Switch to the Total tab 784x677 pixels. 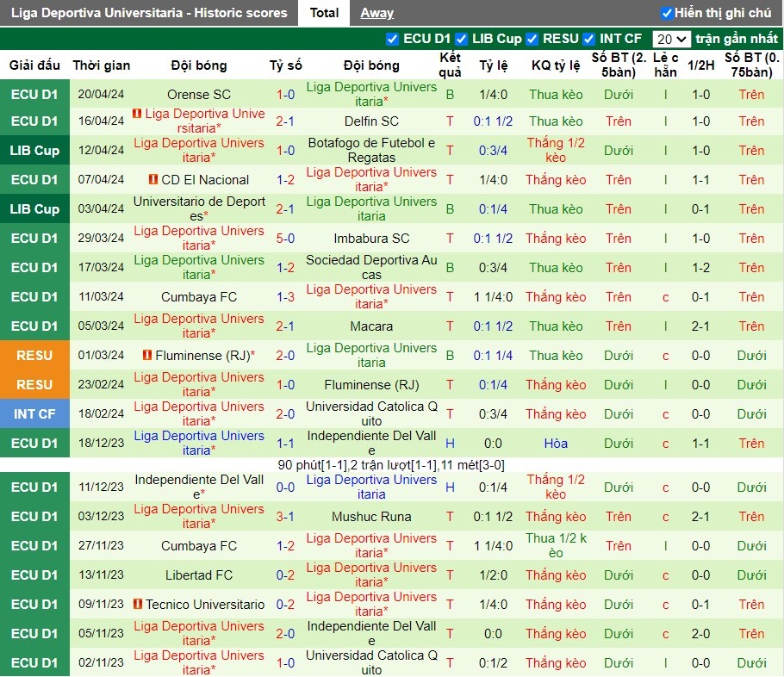click(x=324, y=13)
